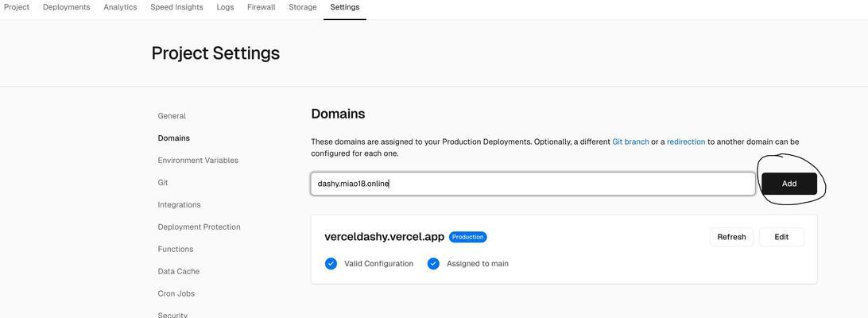The width and height of the screenshot is (868, 318).
Task: Open the redirection link
Action: click(686, 142)
